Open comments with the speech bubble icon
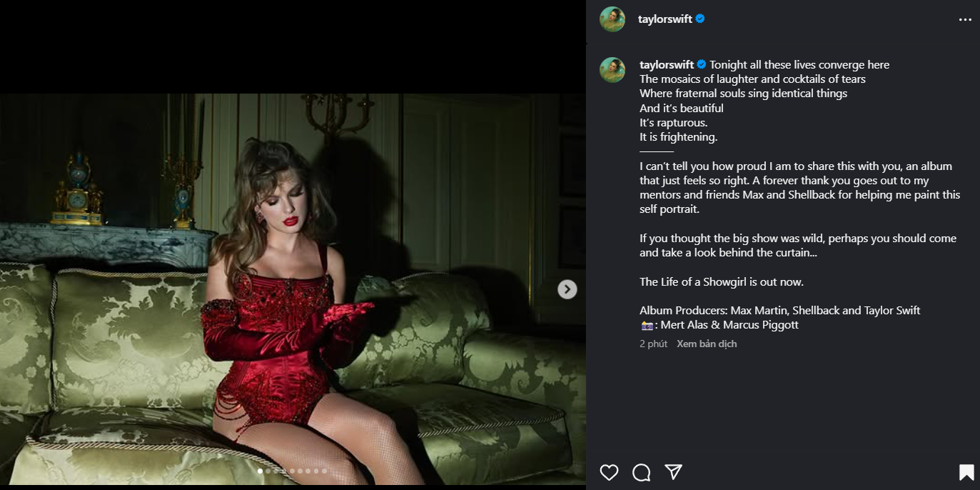The height and width of the screenshot is (490, 980). tap(641, 472)
